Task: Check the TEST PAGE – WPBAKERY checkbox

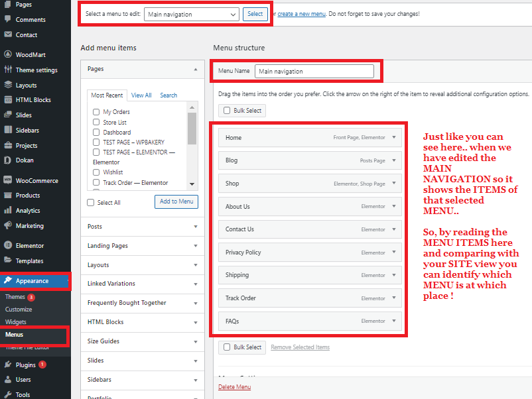Action: 96,142
